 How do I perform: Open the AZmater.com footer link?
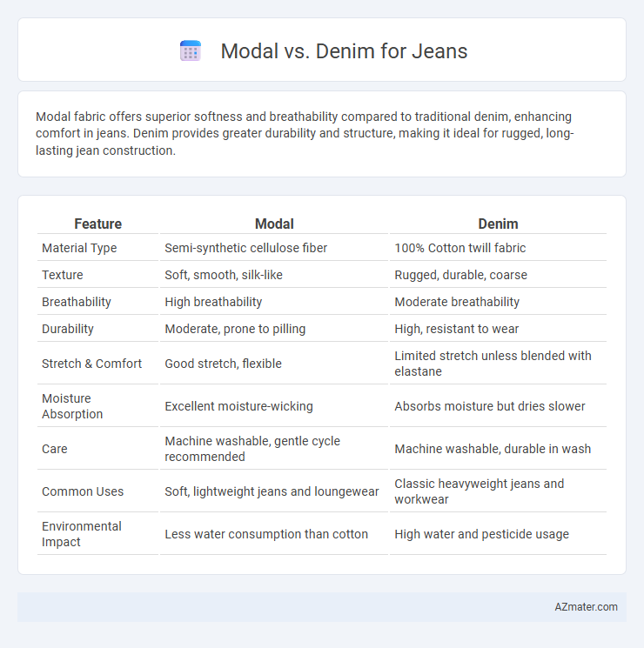(x=586, y=606)
